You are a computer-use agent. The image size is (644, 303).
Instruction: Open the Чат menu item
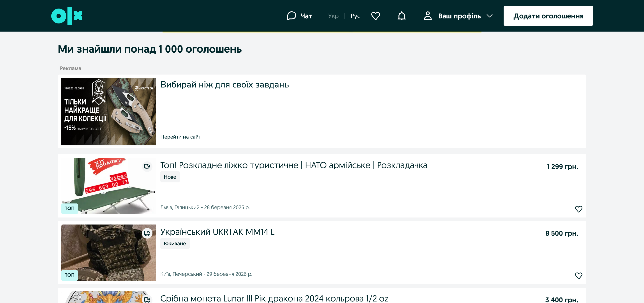306,16
